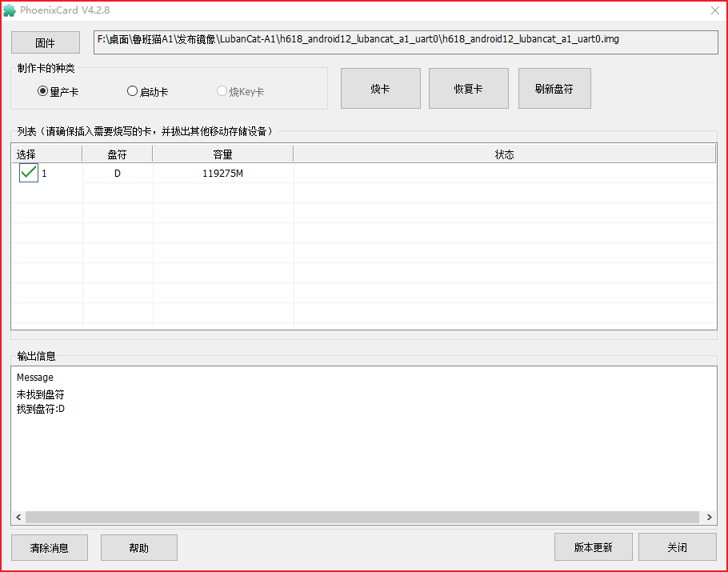The image size is (728, 572).
Task: Close the window with the X icon
Action: pos(715,10)
